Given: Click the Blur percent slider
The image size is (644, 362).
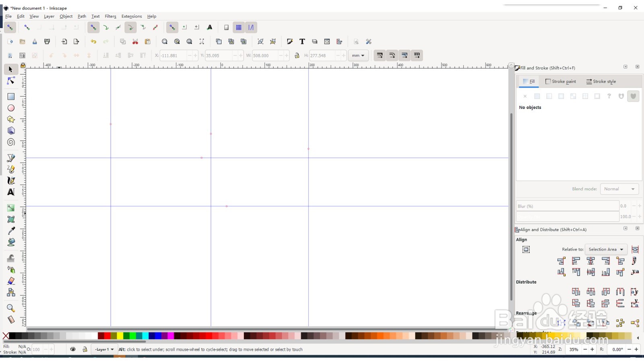Looking at the screenshot, I should 568,206.
